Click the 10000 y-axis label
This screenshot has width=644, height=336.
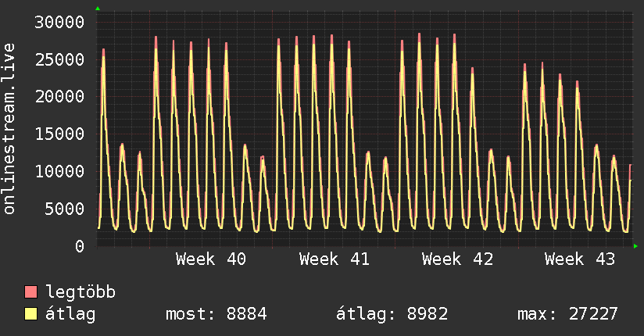(59, 171)
